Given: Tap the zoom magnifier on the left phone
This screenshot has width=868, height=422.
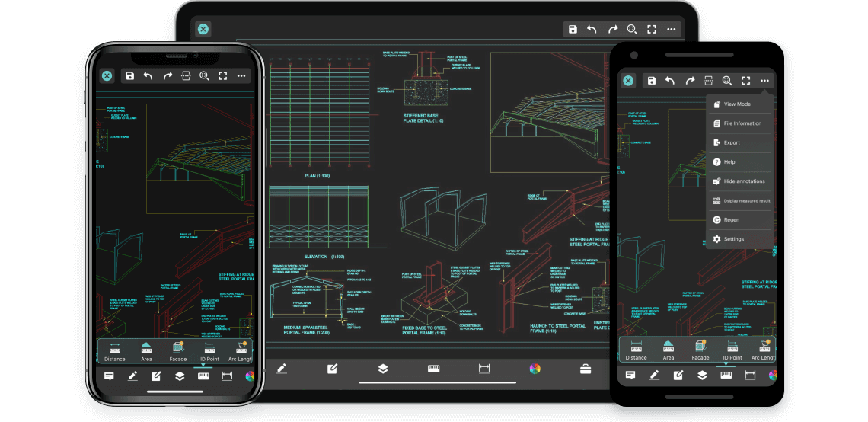Looking at the screenshot, I should [204, 76].
